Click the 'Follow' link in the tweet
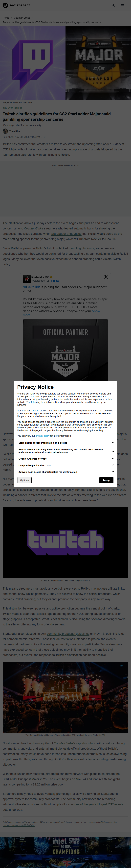This screenshot has height=868, width=131. click(55, 281)
